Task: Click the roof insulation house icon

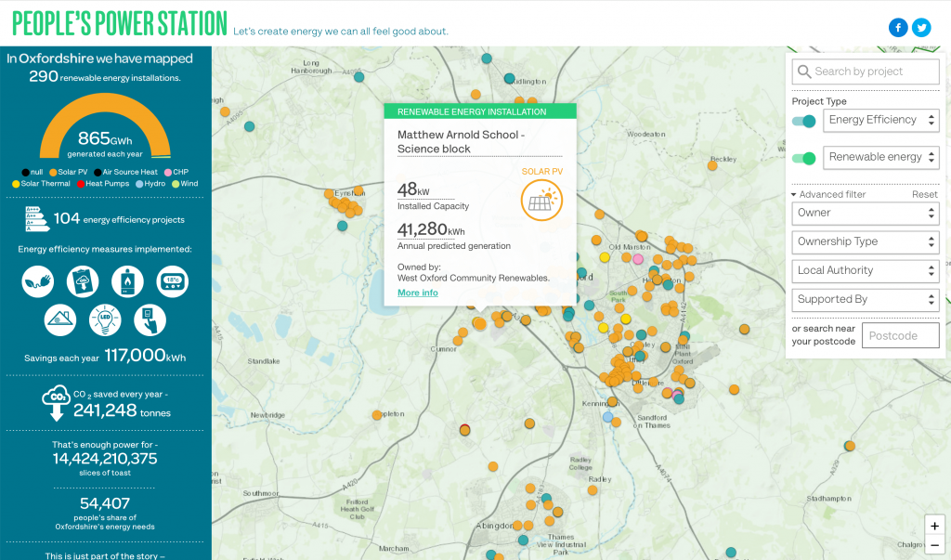Action: 61,320
